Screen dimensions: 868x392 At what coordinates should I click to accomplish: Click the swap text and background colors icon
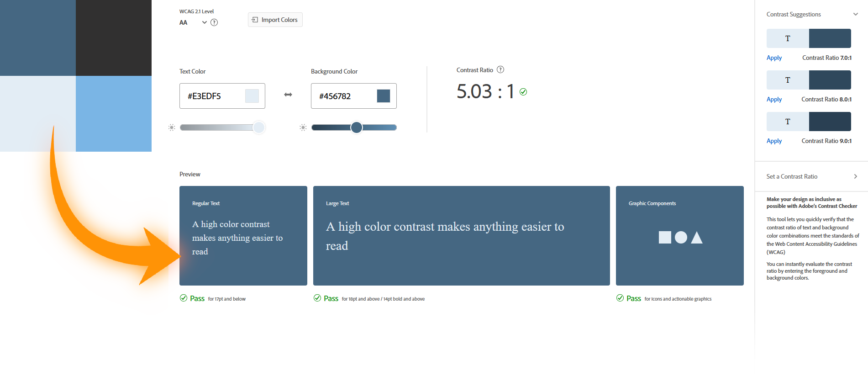pos(288,95)
